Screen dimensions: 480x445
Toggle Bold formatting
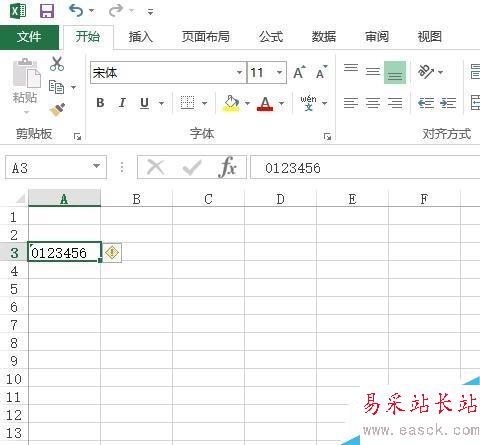[x=100, y=103]
